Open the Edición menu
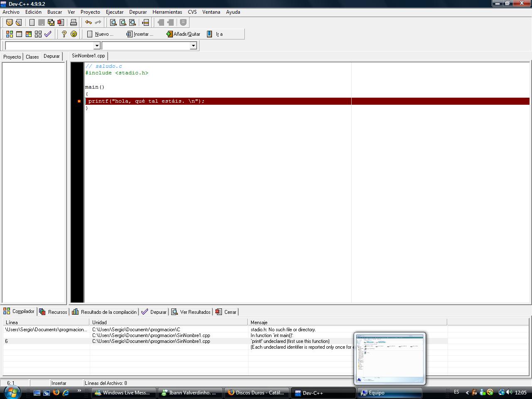532x399 pixels. coord(33,12)
